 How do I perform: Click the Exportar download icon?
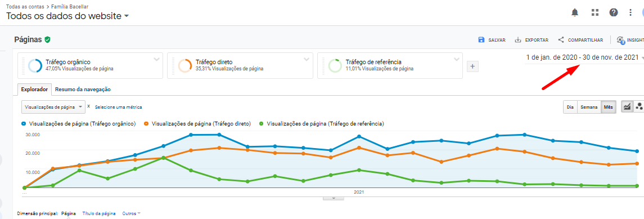tap(518, 40)
